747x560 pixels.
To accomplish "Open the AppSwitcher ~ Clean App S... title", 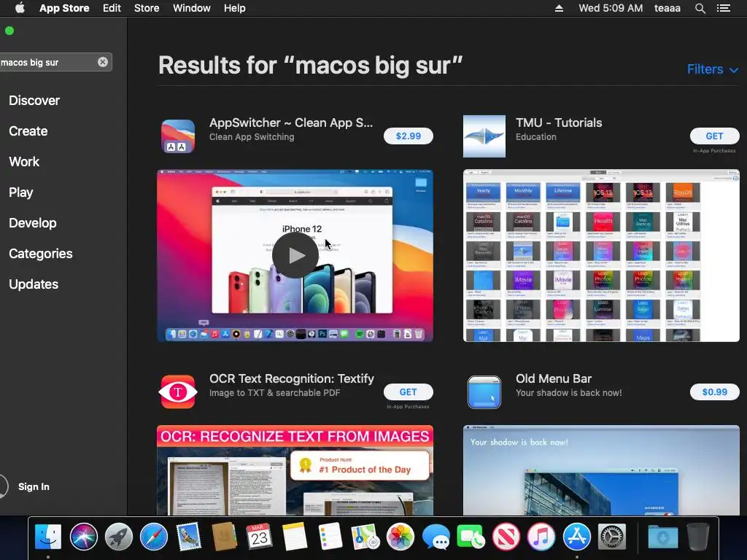I will (x=291, y=122).
